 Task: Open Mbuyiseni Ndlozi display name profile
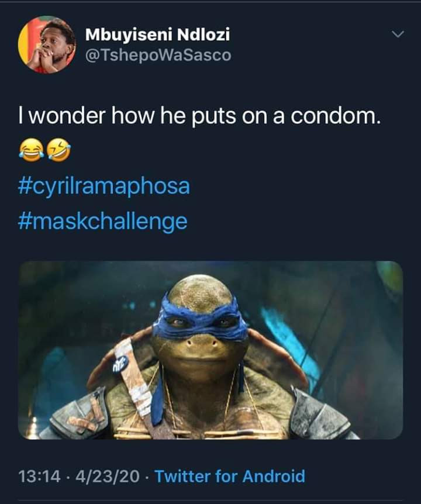click(157, 34)
